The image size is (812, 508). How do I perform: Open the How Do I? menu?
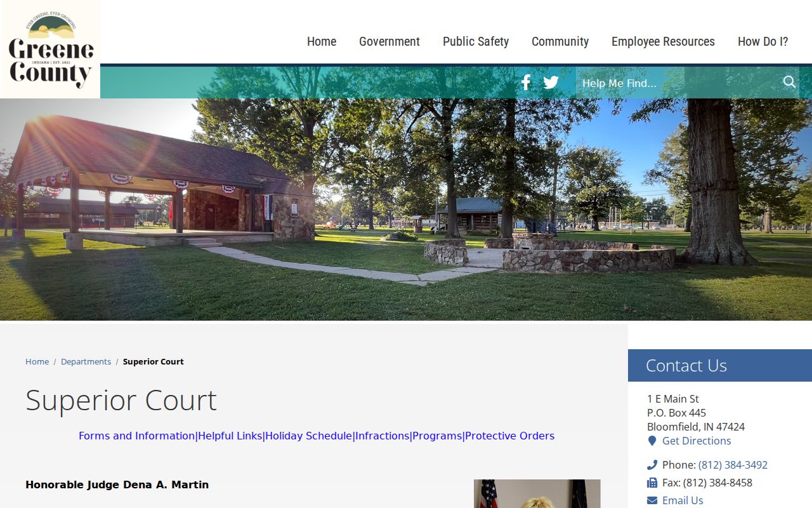click(763, 41)
